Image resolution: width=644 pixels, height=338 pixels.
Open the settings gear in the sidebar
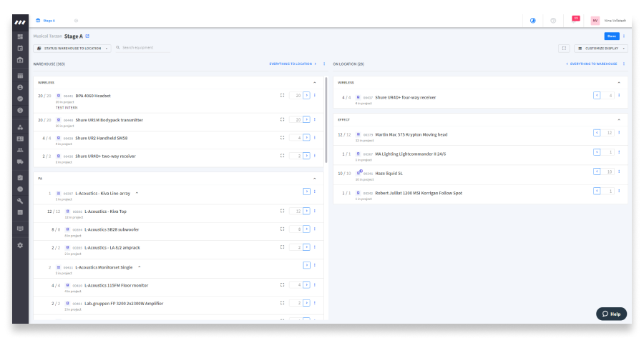pos(20,245)
